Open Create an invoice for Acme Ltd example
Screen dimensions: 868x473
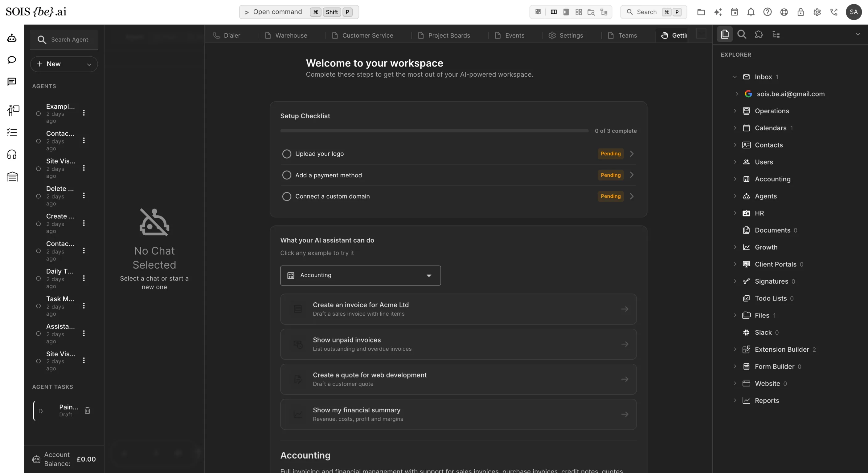click(458, 309)
